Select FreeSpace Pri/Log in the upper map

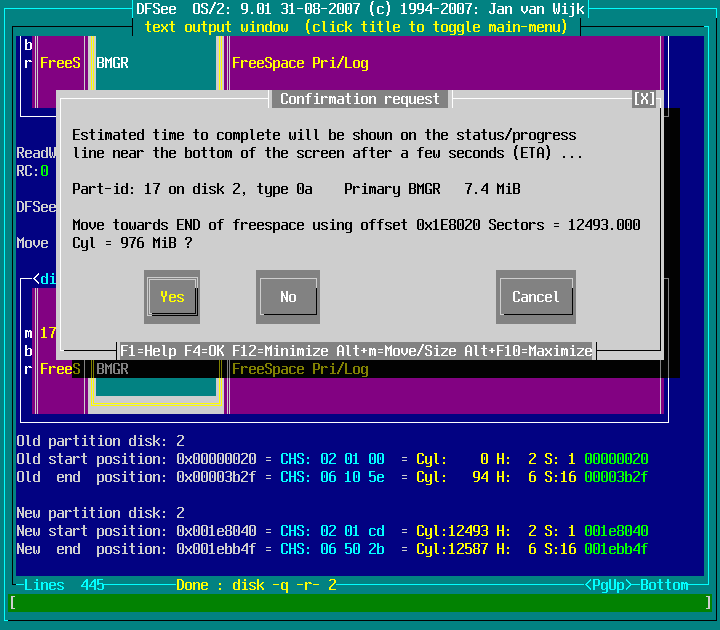[x=300, y=63]
